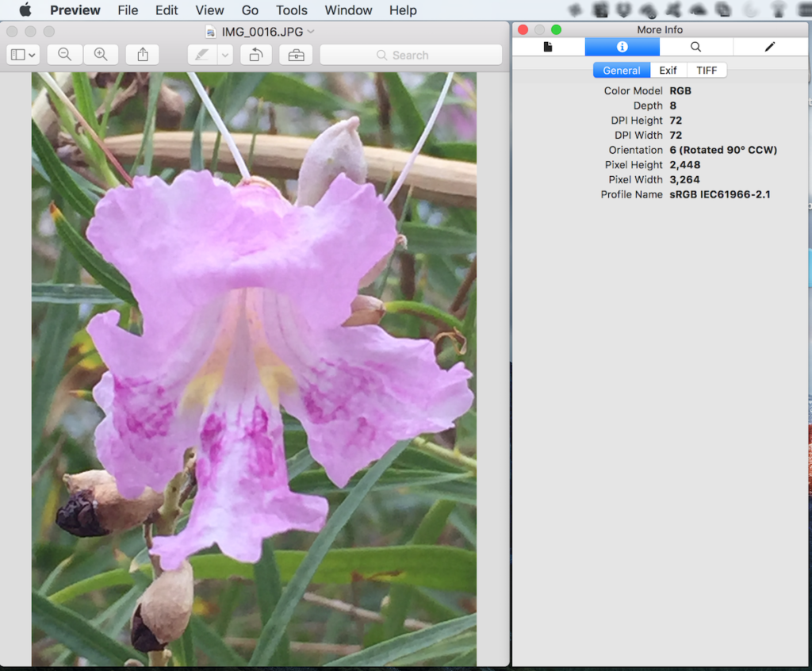The width and height of the screenshot is (812, 671).
Task: Switch to the Exif tab
Action: click(668, 70)
